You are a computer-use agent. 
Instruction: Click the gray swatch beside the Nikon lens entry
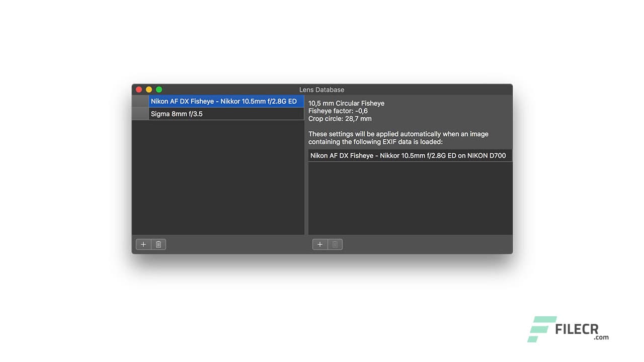click(140, 101)
